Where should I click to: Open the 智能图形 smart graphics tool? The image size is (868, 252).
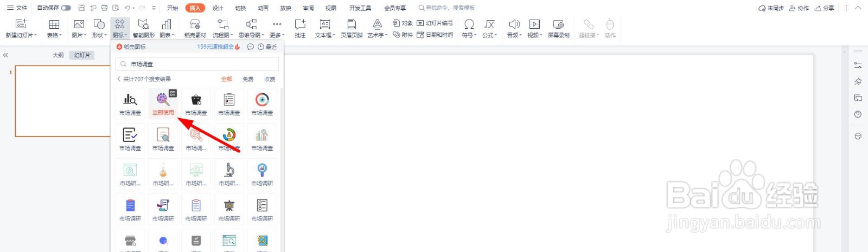(x=144, y=28)
